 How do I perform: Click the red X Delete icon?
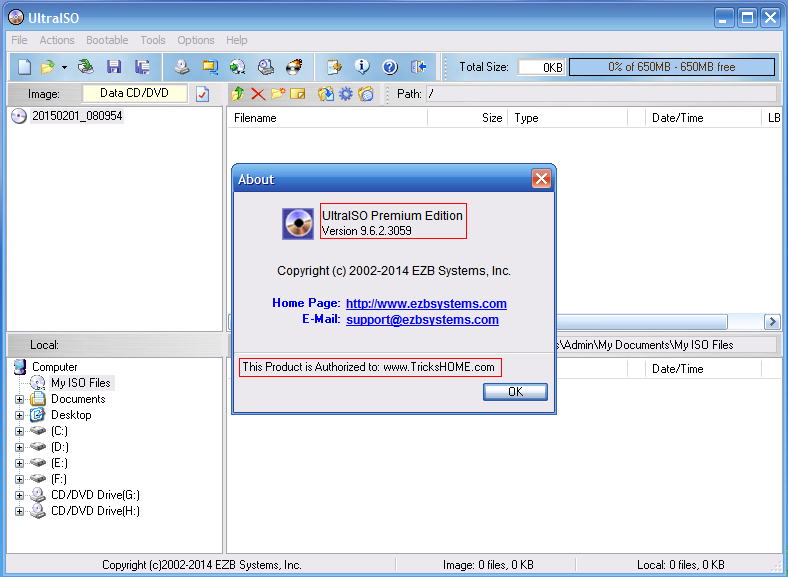[258, 94]
